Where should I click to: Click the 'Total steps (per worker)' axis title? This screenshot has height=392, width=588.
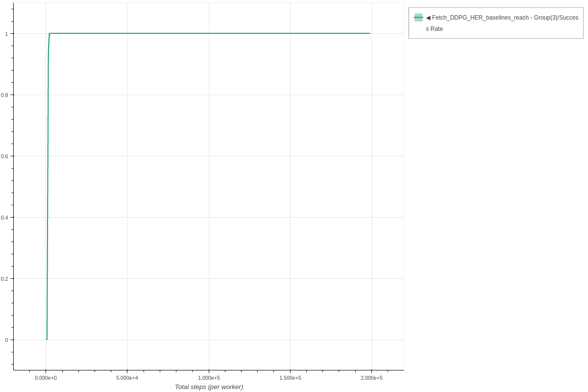(209, 387)
